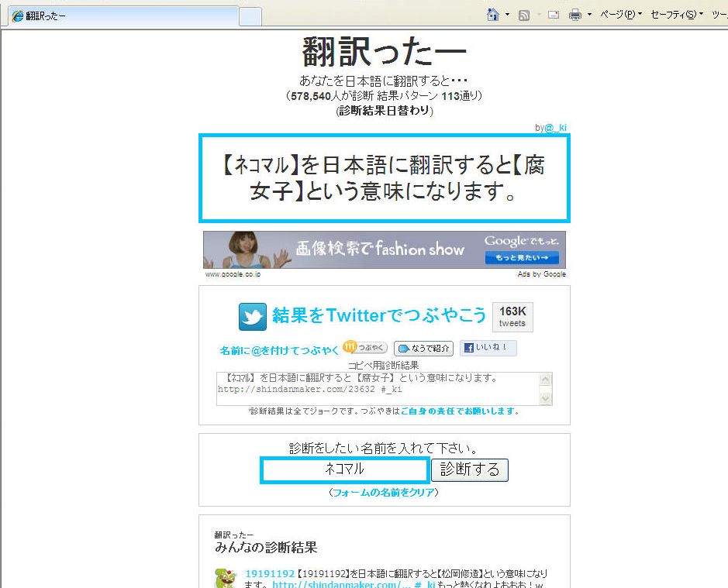
Task: Click the フォームの名前をクリア link
Action: point(384,492)
